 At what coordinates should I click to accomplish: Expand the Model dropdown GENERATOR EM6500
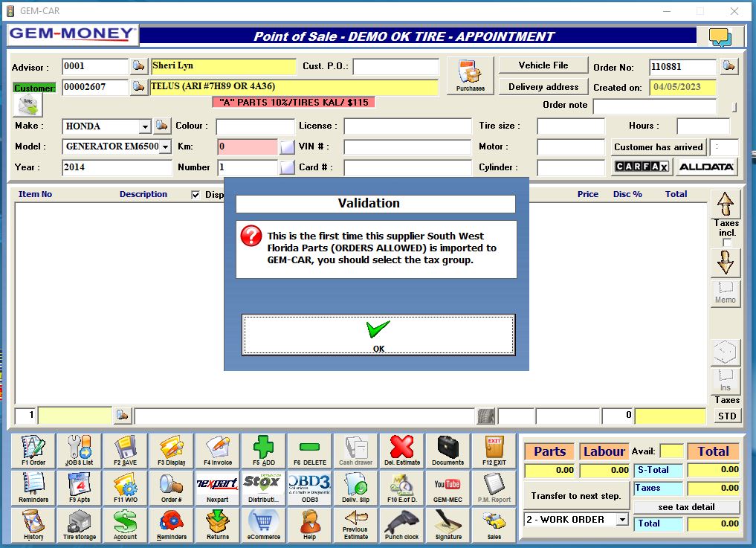click(x=165, y=146)
